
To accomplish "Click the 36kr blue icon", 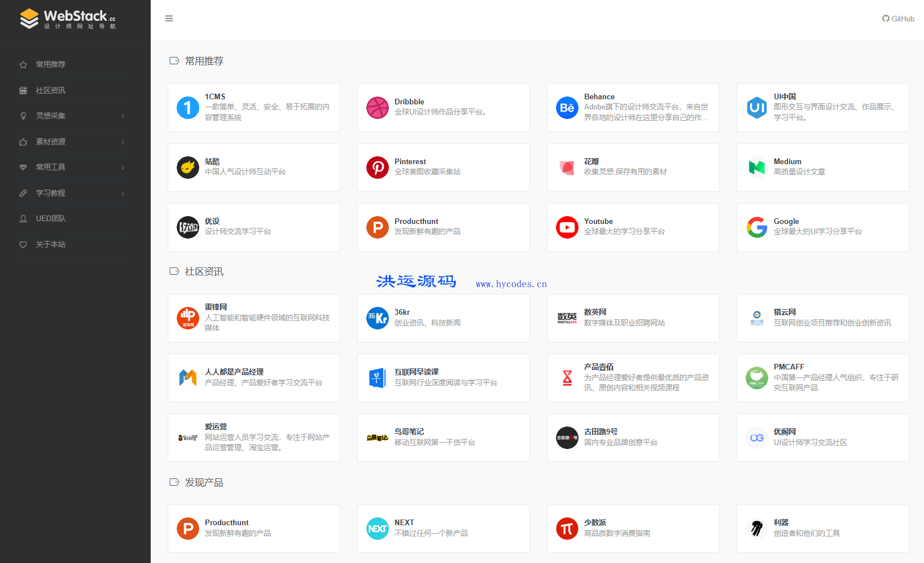I will point(378,318).
